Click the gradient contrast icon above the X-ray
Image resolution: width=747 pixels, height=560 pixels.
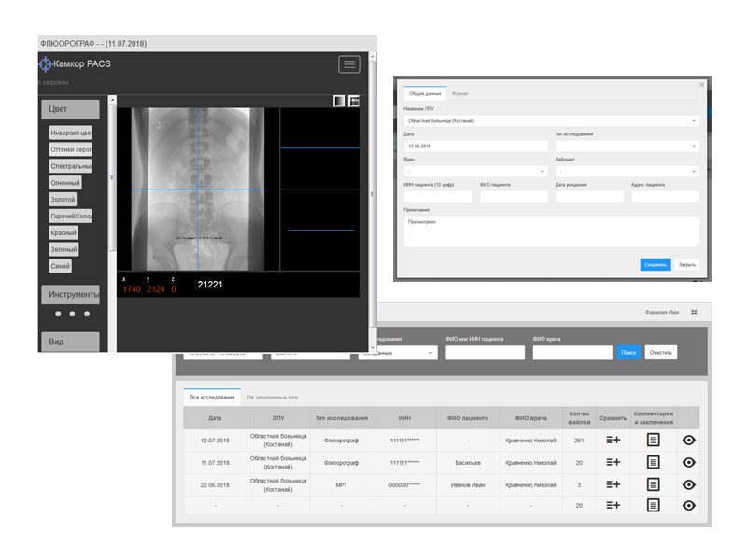[x=339, y=101]
